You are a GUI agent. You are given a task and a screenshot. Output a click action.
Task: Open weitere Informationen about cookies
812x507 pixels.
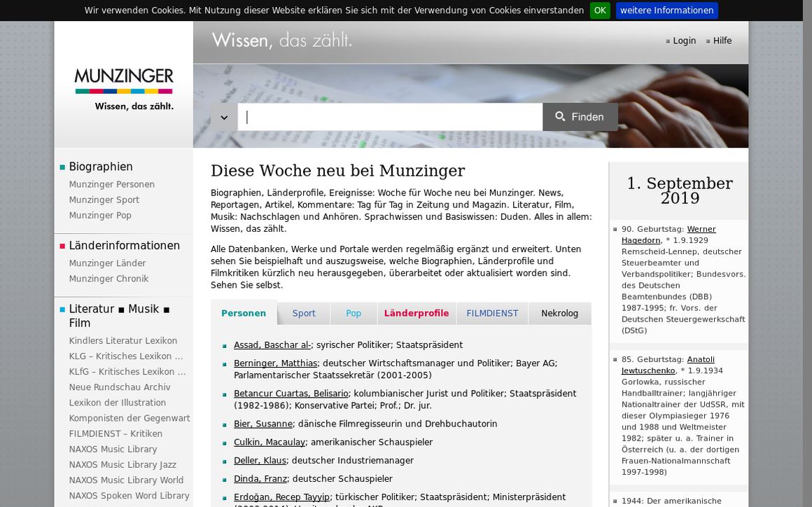click(666, 11)
